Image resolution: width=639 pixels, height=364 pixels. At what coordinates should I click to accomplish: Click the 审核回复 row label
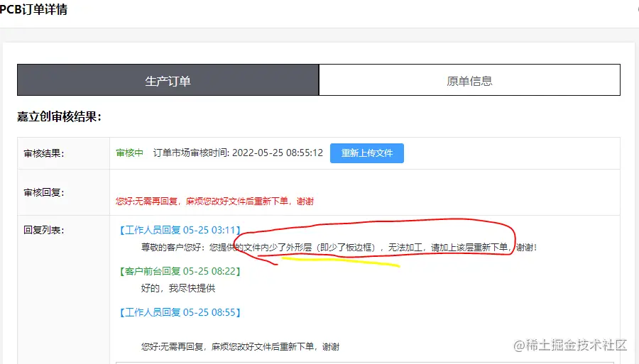click(x=43, y=192)
